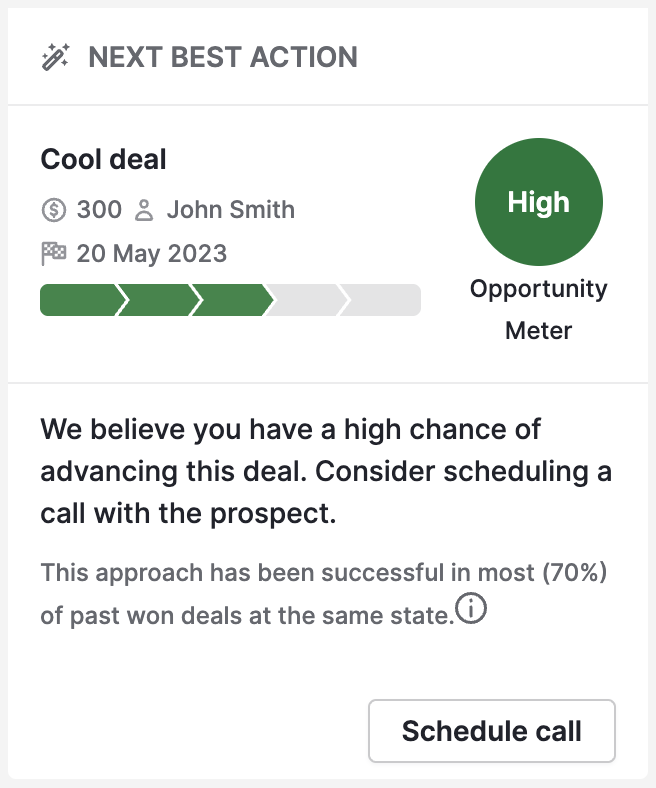Click the deal value 300
The width and height of the screenshot is (656, 788).
(x=99, y=210)
